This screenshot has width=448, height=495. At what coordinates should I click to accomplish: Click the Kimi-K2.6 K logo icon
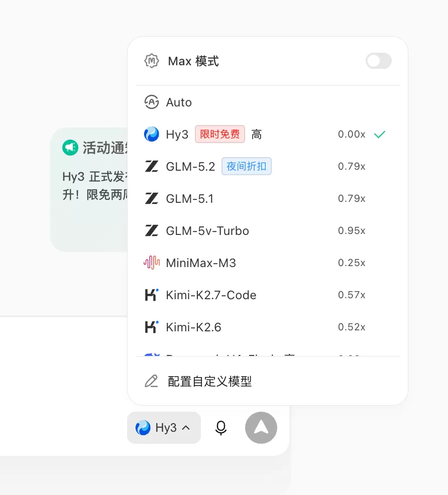152,327
